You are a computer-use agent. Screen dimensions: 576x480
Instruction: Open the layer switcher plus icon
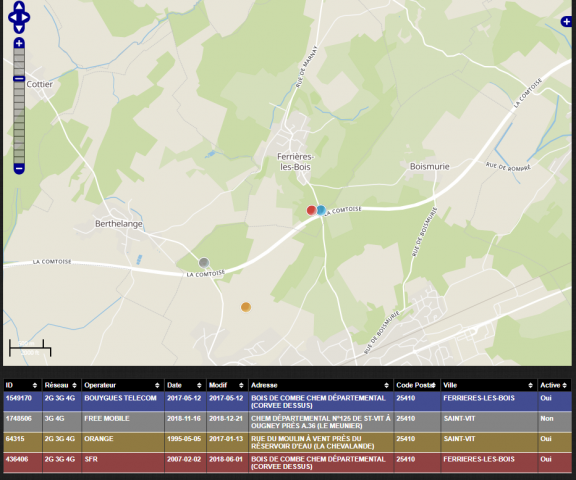(566, 22)
